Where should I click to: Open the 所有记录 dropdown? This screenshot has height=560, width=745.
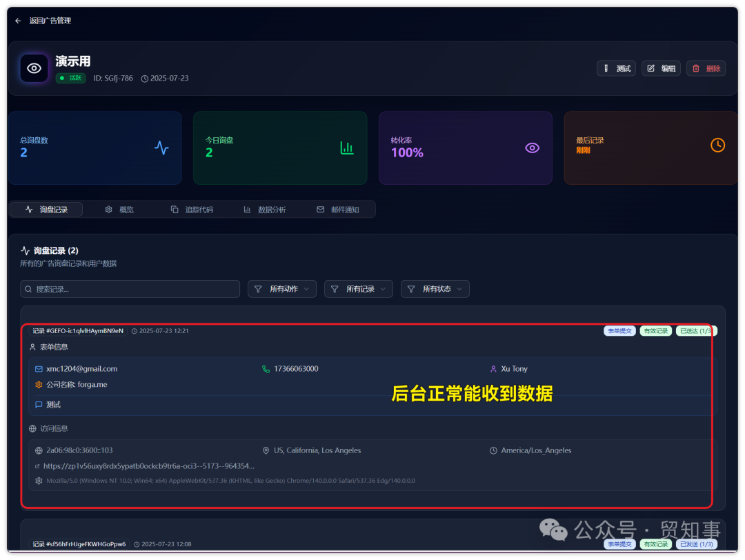pos(358,289)
